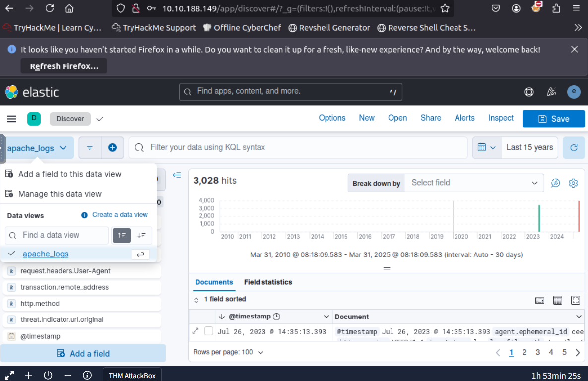This screenshot has height=381, width=588.
Task: Open the apache_logs data view dropdown
Action: click(38, 148)
